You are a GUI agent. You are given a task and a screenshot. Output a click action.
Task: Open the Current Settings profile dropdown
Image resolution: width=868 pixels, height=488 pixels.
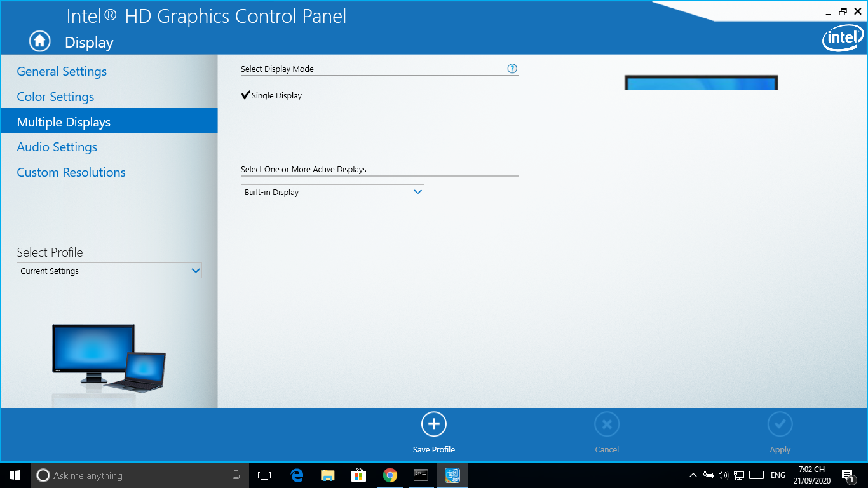[x=109, y=271]
